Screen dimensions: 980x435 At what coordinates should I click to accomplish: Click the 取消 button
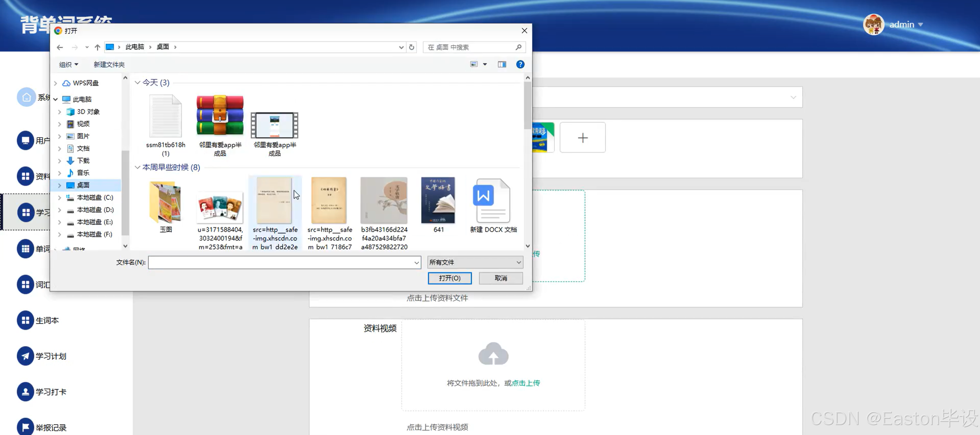pyautogui.click(x=501, y=278)
